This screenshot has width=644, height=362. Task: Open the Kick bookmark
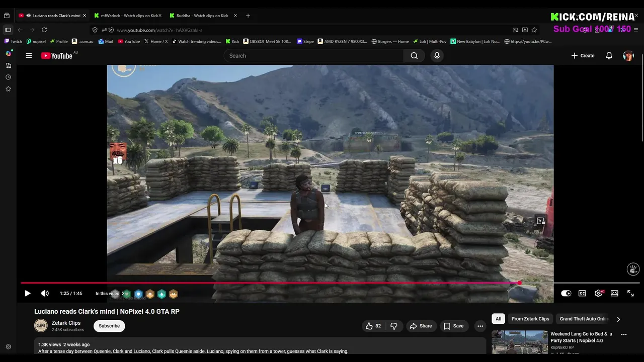(x=232, y=41)
